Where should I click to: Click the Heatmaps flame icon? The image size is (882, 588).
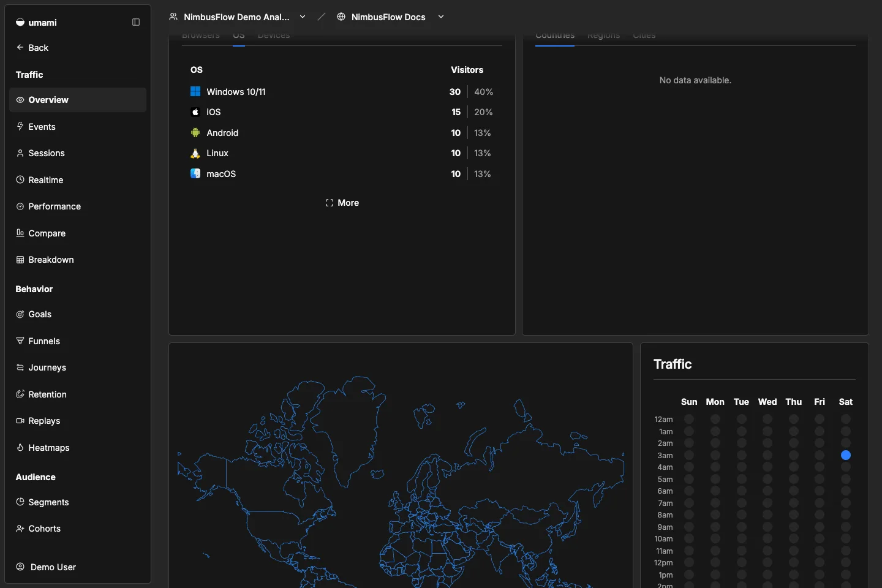20,447
